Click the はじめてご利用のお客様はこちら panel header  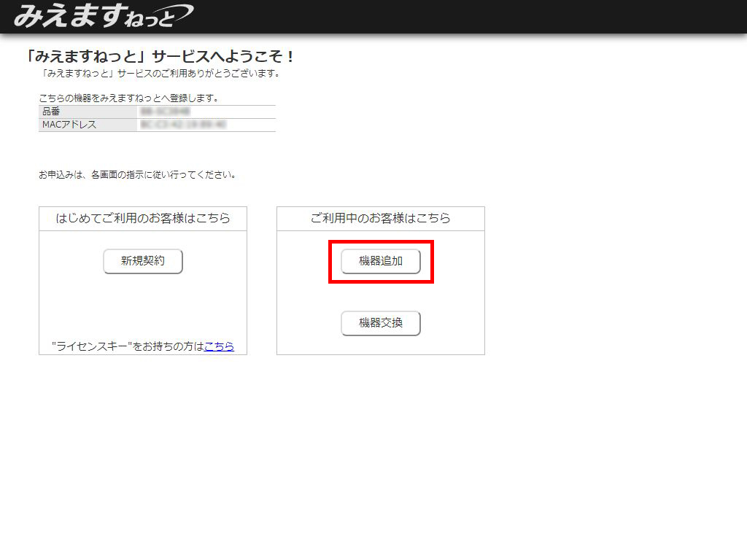(x=143, y=218)
